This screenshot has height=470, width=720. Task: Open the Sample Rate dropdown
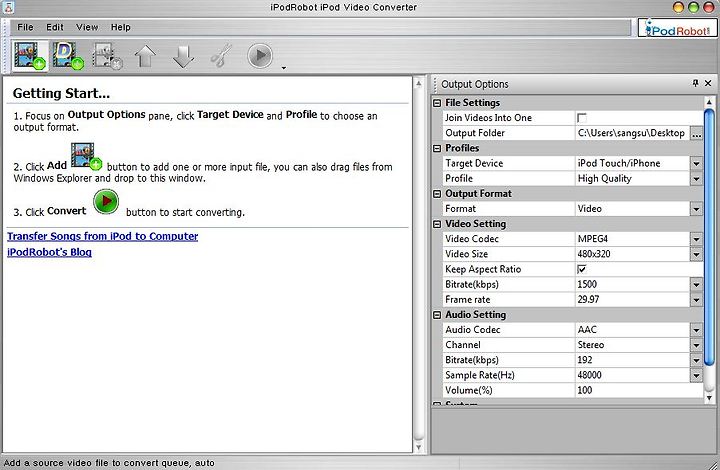697,375
